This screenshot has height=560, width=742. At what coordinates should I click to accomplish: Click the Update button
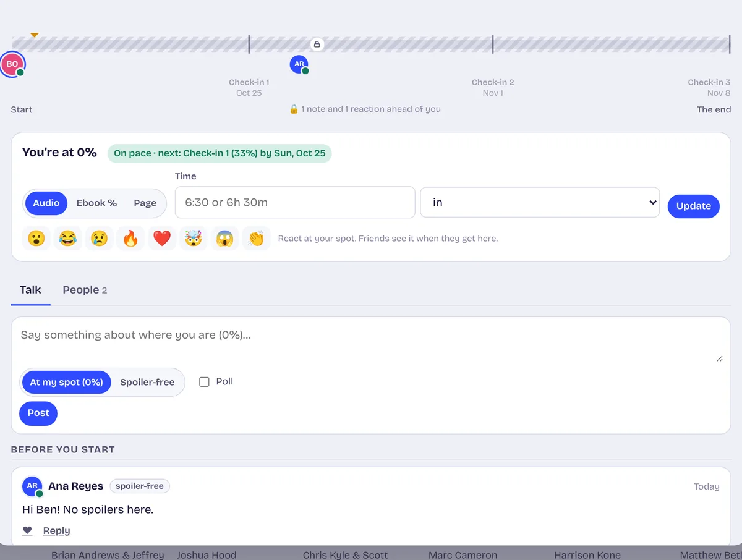(x=694, y=206)
